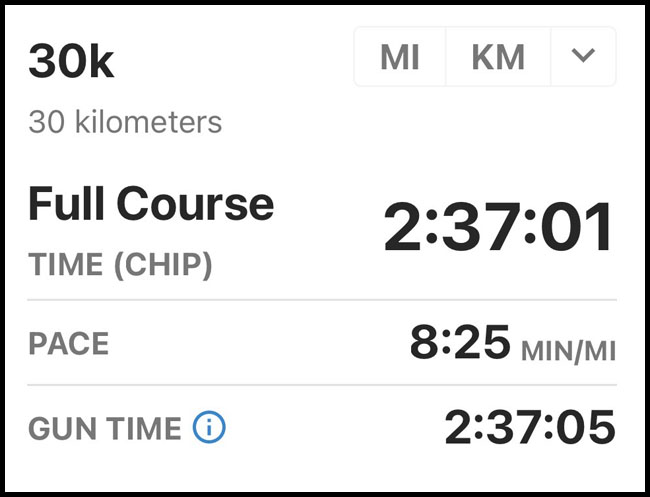
Task: Switch units to KM
Action: pos(498,56)
